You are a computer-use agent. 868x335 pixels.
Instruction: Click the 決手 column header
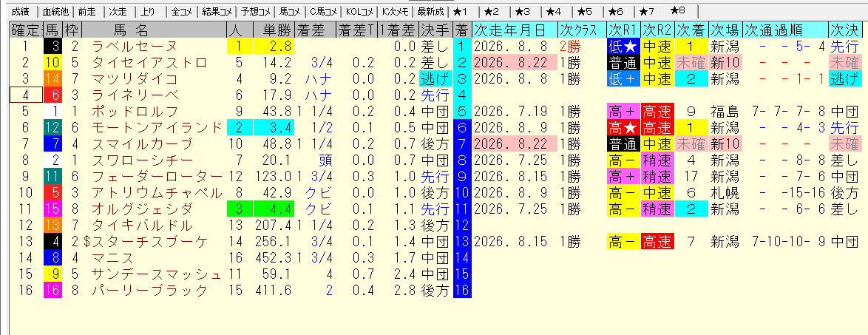[x=435, y=30]
